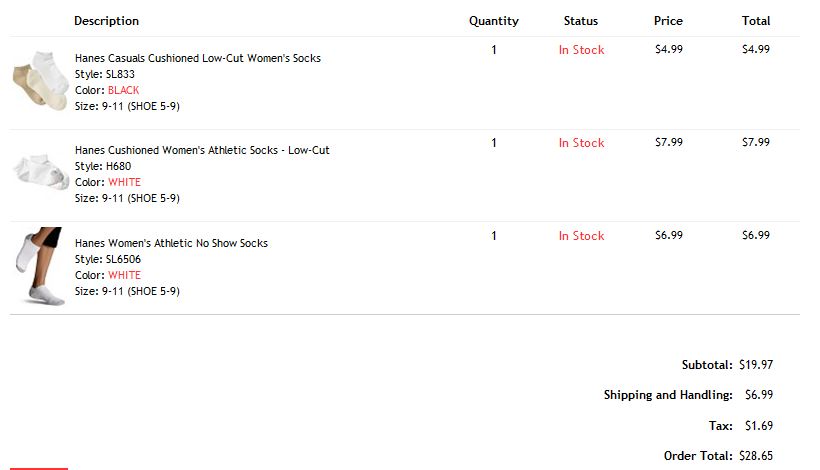Click the Total column header
This screenshot has width=820, height=470.
click(756, 21)
